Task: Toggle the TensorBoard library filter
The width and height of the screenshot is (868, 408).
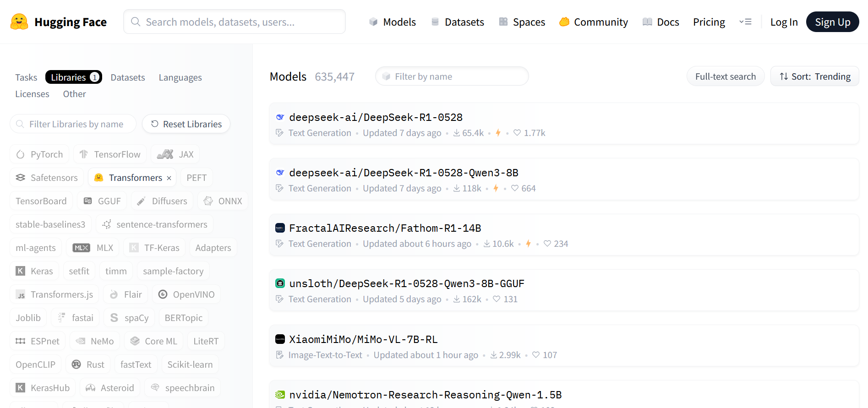Action: 41,201
